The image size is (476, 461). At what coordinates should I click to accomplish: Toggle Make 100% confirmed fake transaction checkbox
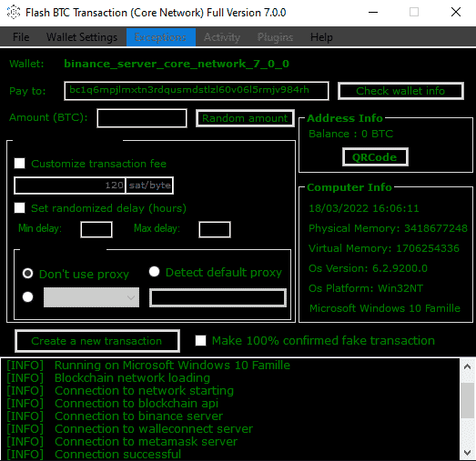point(200,341)
